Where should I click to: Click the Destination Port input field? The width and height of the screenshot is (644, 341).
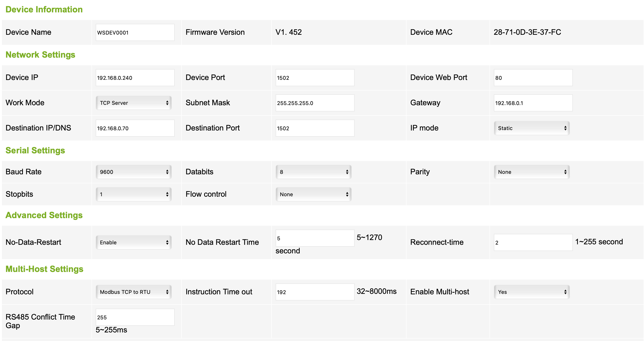315,128
